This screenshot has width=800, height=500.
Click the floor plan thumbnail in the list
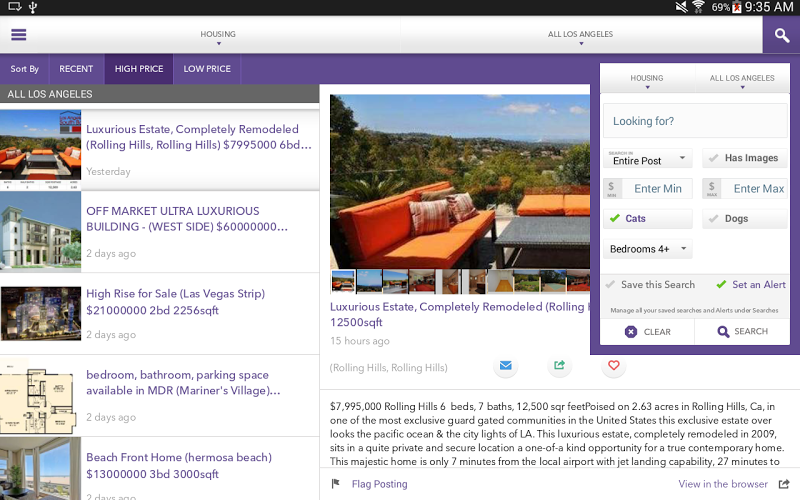point(40,395)
